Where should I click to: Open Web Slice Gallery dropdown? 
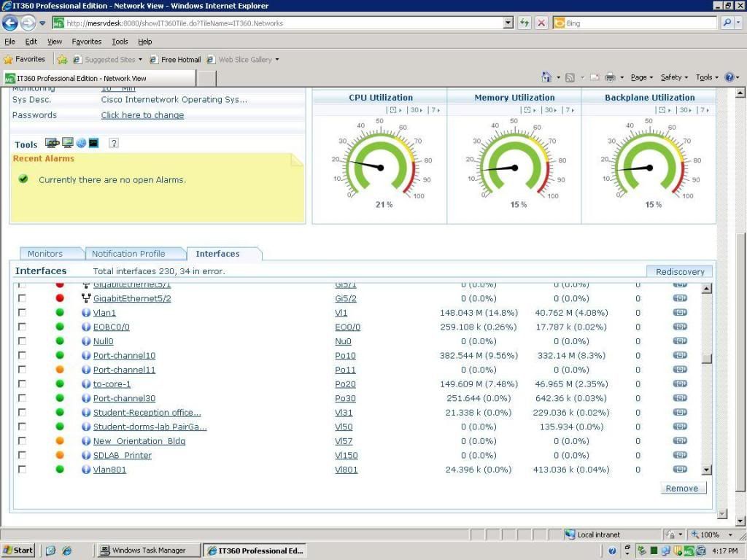click(276, 60)
